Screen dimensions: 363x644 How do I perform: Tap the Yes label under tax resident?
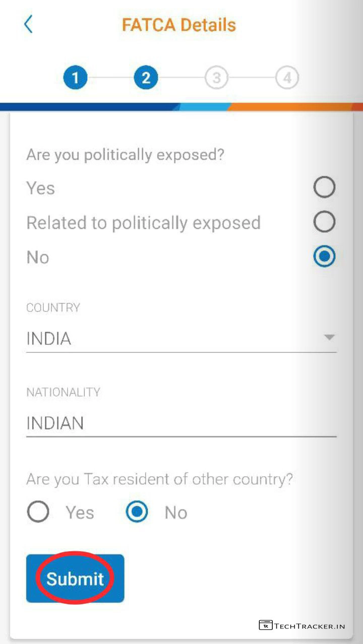pos(80,512)
